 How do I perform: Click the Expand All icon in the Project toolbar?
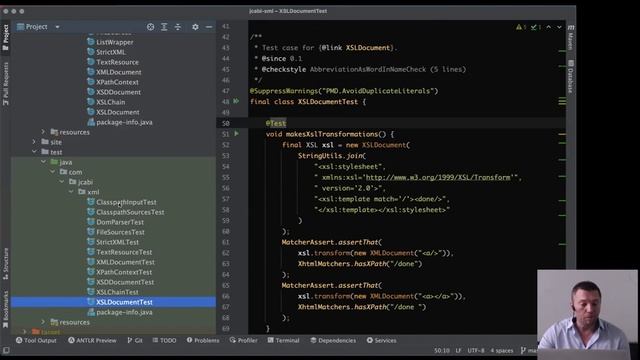(x=164, y=27)
